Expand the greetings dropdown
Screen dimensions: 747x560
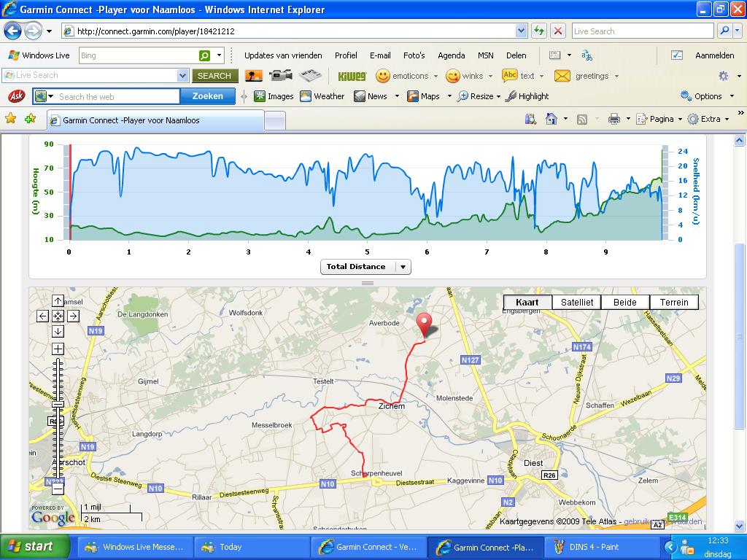[616, 76]
